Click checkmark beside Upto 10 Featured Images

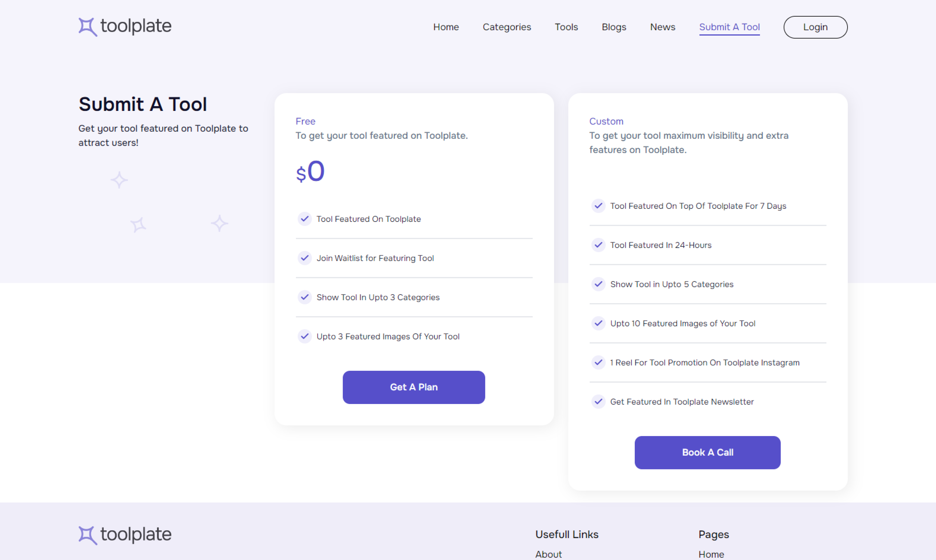598,323
